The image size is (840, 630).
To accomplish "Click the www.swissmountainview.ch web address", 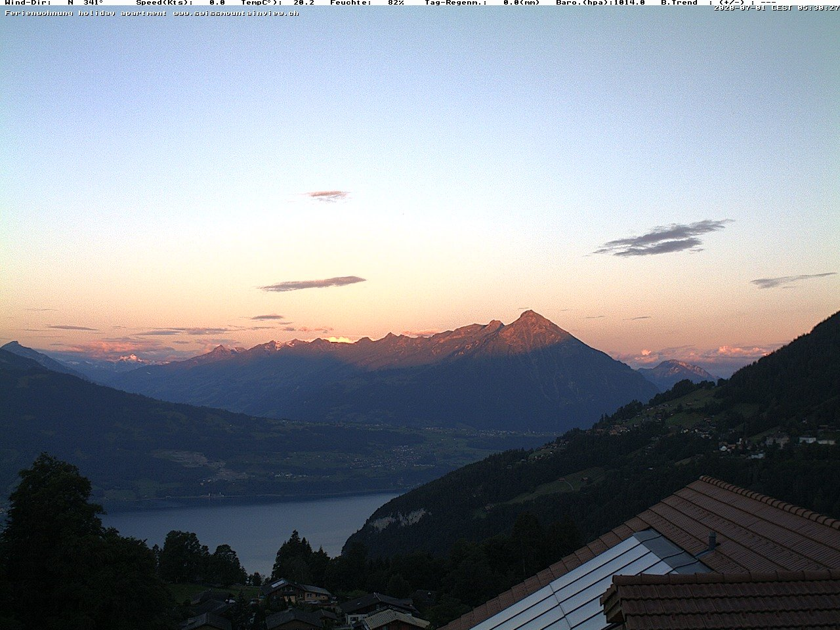I will [x=236, y=12].
